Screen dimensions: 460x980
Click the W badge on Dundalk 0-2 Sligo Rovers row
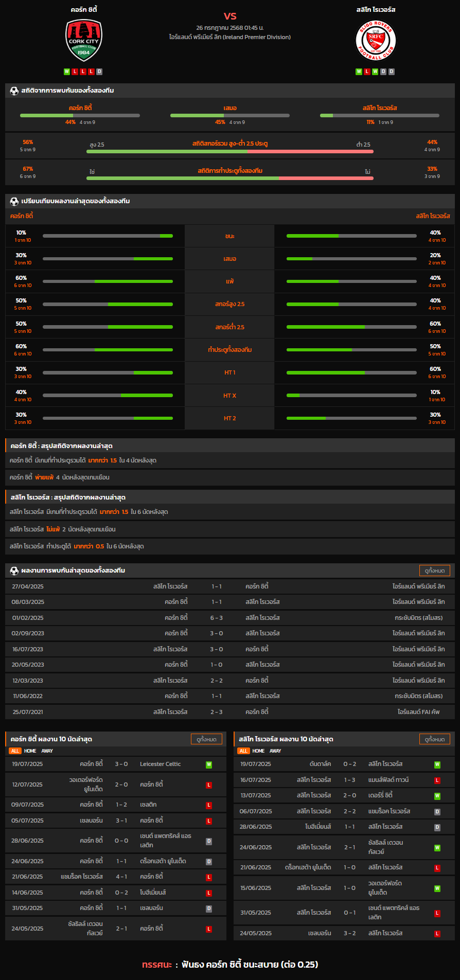437,765
